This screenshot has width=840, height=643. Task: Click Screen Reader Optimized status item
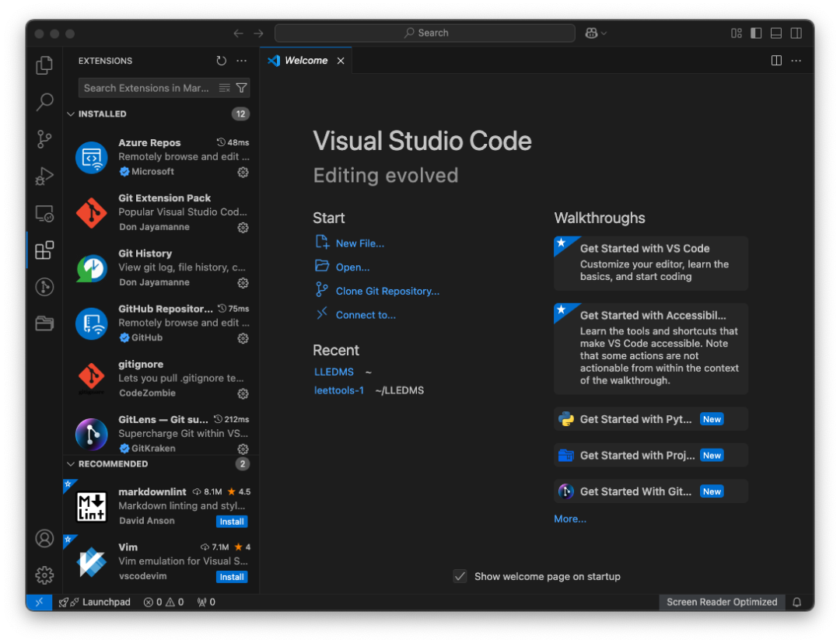(722, 603)
